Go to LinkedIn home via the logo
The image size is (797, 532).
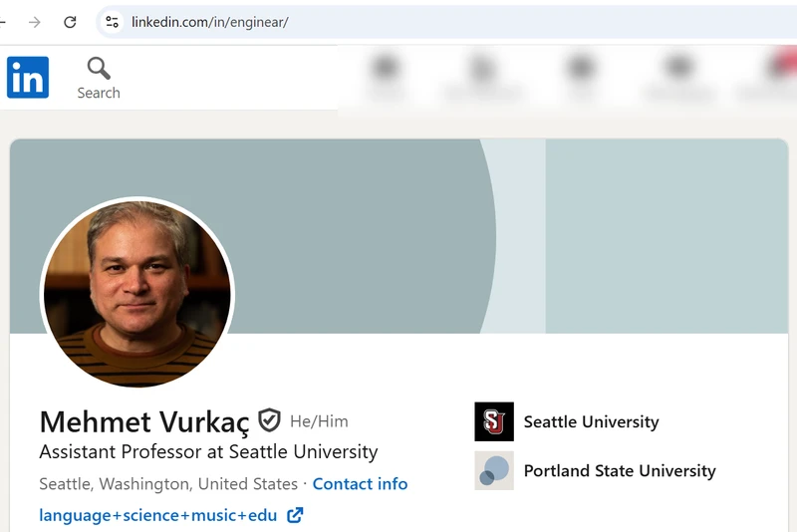[28, 78]
